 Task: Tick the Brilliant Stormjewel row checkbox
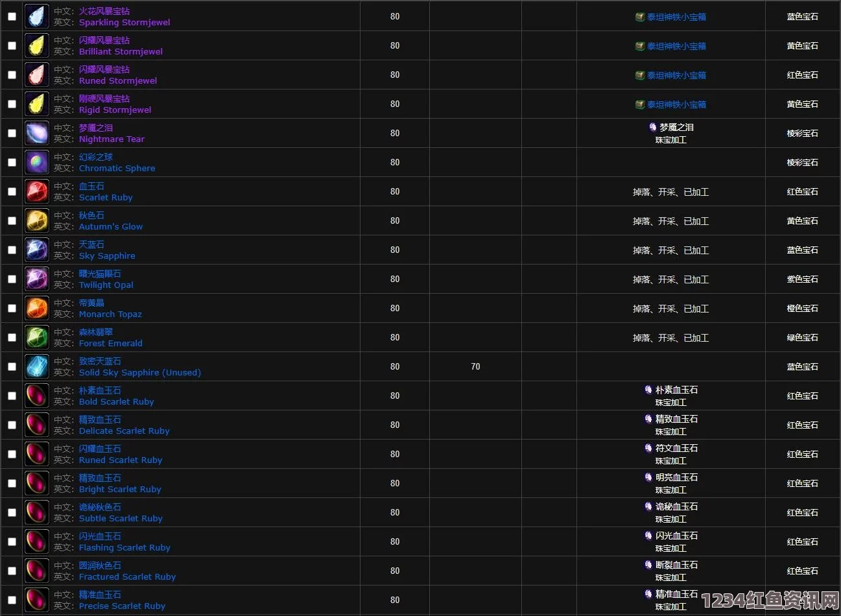pyautogui.click(x=12, y=45)
